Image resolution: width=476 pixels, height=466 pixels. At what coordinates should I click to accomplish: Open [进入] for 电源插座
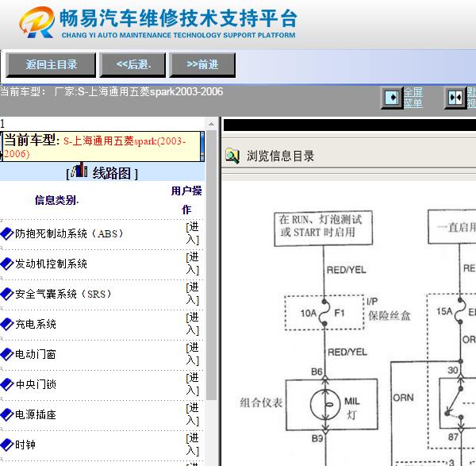tap(193, 414)
